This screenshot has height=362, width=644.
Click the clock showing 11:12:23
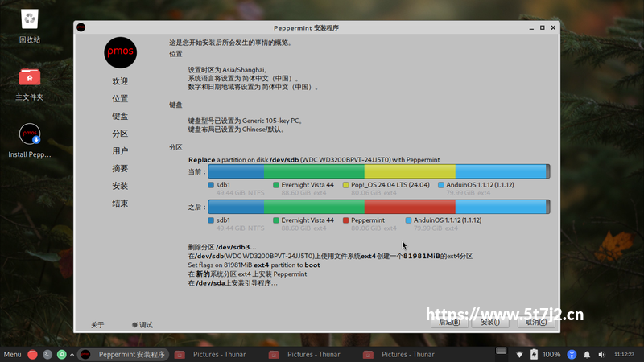pyautogui.click(x=624, y=354)
